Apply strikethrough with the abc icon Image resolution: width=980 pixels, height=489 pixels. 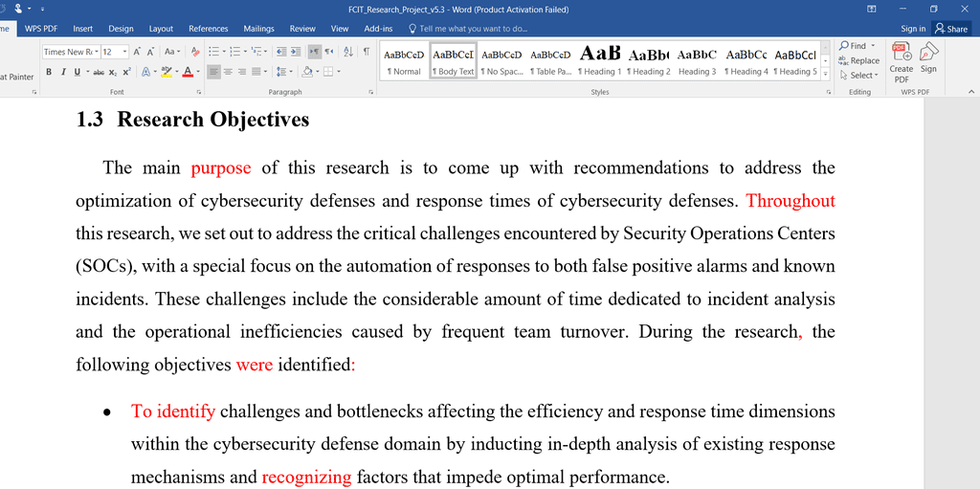tap(99, 73)
